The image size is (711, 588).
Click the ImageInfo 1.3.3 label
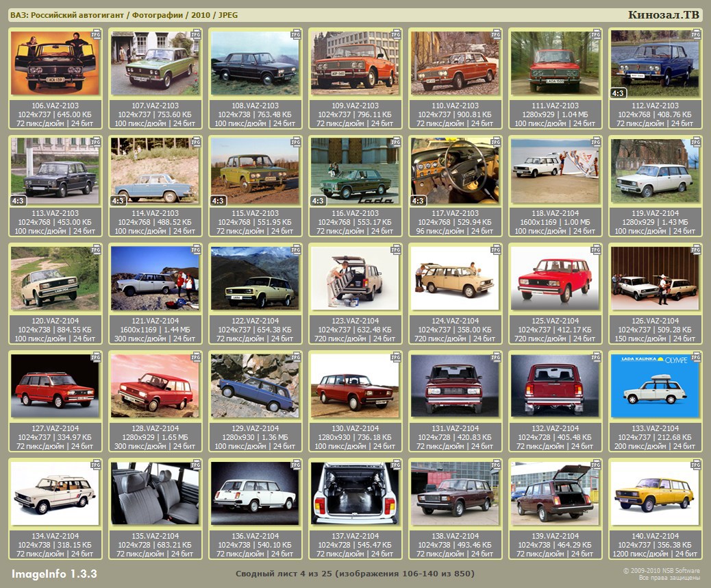[54, 573]
